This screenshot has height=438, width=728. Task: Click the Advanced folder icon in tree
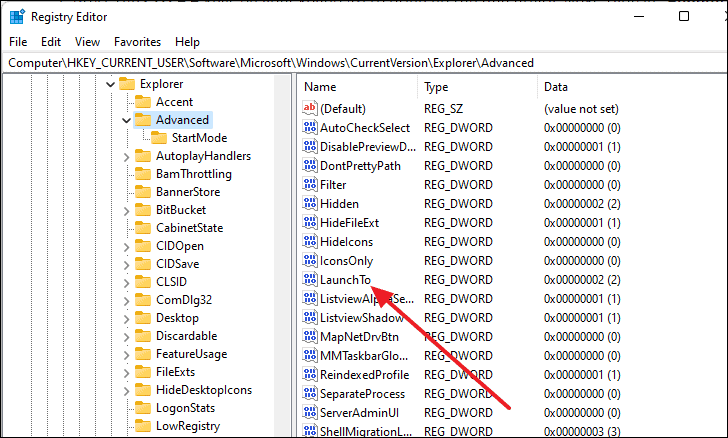point(143,120)
